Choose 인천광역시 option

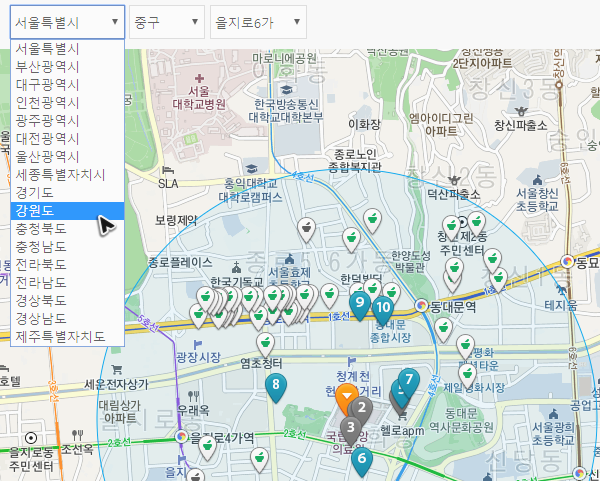67,103
